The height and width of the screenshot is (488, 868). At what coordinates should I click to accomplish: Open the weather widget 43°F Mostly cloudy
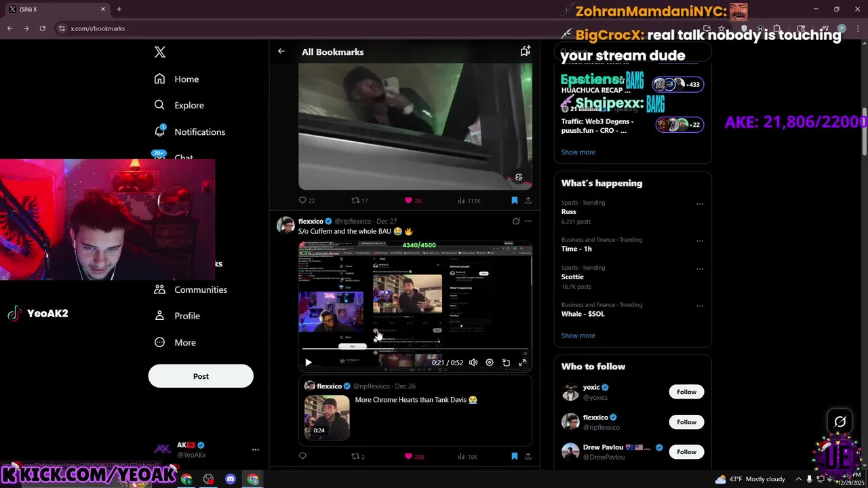pos(751,479)
